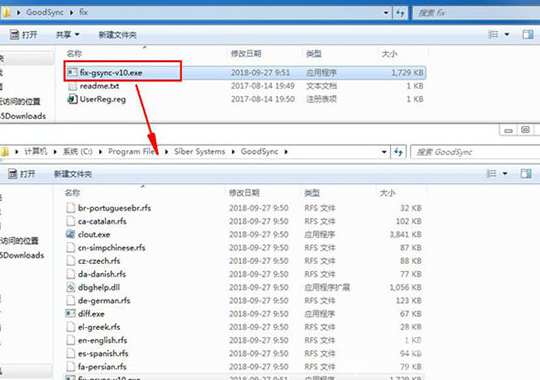This screenshot has height=380, width=540.
Task: Select ca-catalan.rfs file
Action: [102, 221]
